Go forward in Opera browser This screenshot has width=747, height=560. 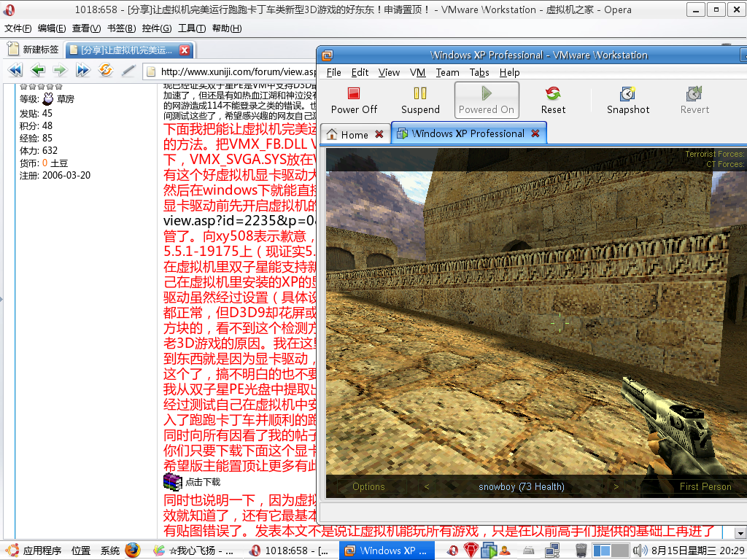point(60,71)
